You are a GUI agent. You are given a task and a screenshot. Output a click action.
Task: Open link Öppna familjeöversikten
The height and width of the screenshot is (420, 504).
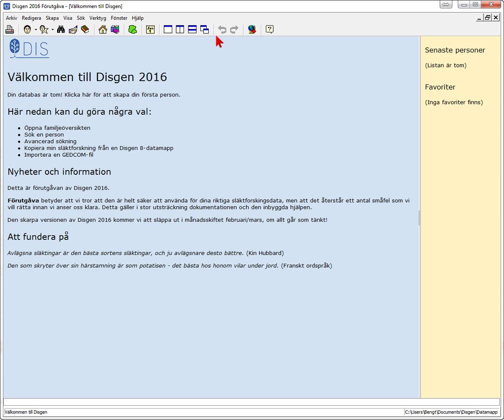click(x=57, y=128)
